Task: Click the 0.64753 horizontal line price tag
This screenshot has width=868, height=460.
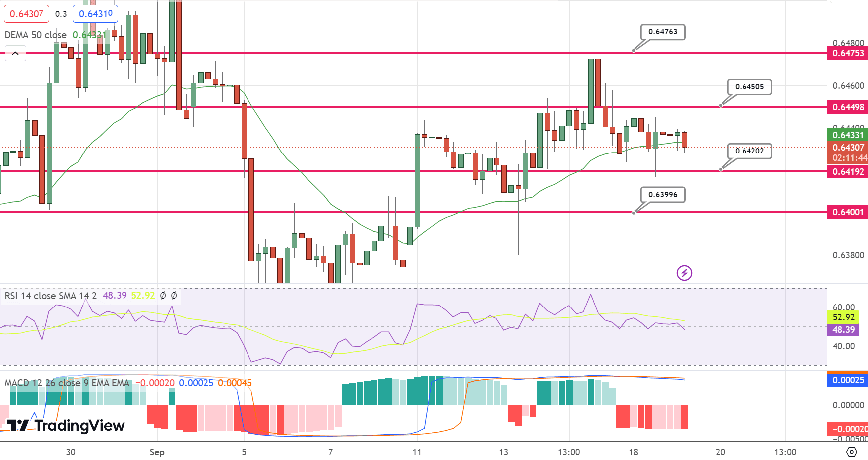Action: (x=848, y=53)
